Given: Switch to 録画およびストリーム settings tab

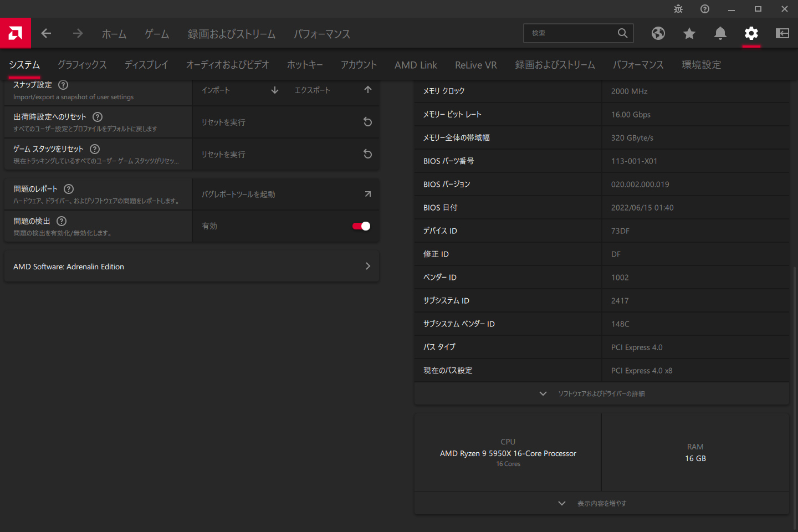Looking at the screenshot, I should (555, 65).
